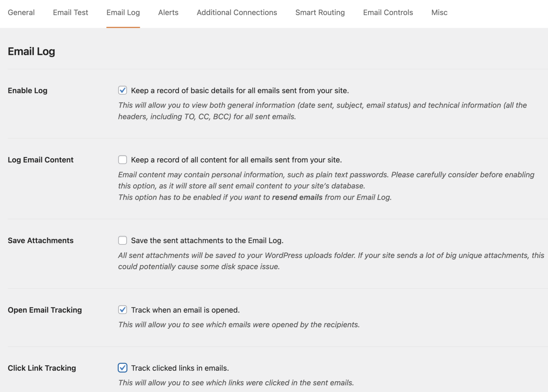
Task: Click 'Keep a record of basic details' label text
Action: coord(239,91)
